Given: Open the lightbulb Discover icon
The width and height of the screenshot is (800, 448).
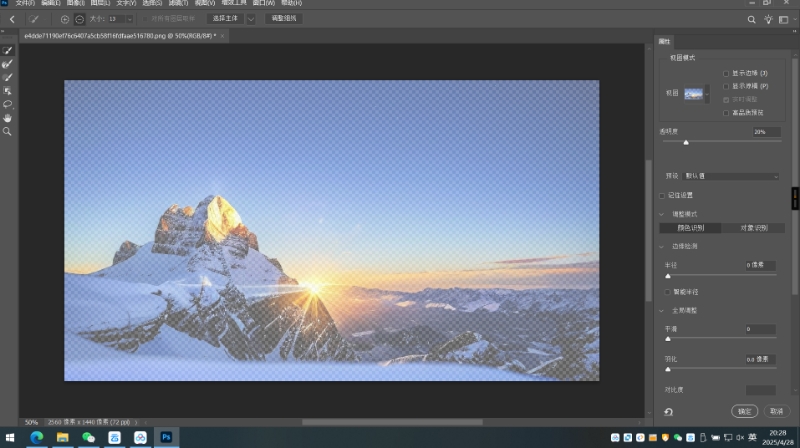Looking at the screenshot, I should pyautogui.click(x=768, y=19).
